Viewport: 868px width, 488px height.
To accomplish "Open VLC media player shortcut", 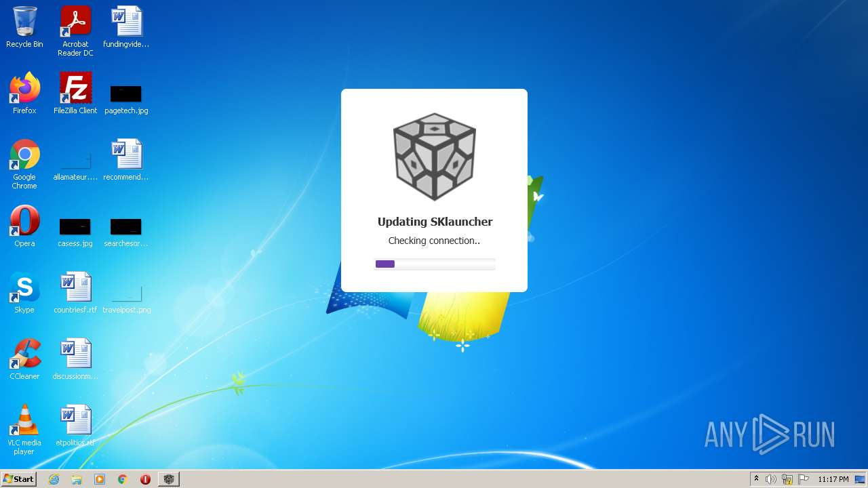I will click(24, 430).
